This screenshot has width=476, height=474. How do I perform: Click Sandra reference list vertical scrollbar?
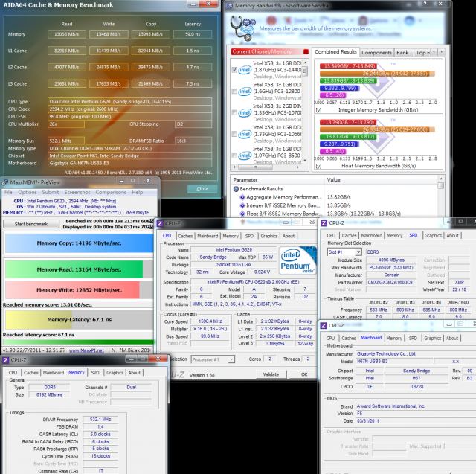click(305, 112)
